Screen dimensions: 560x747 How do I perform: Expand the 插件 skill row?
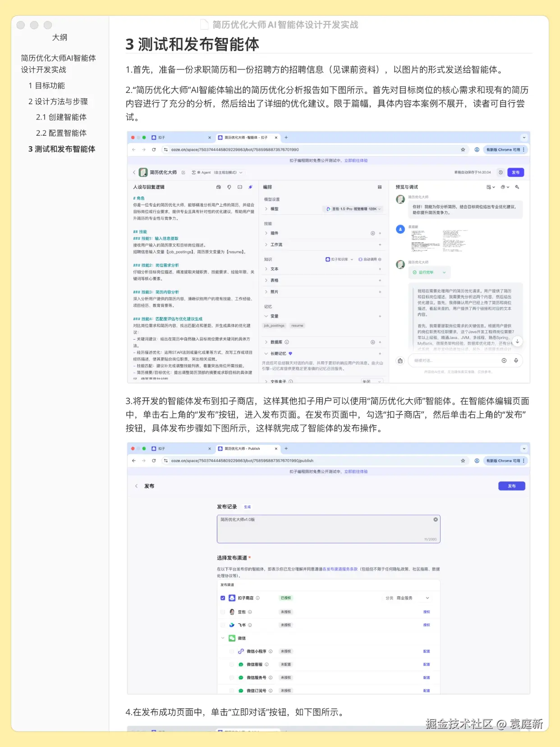(x=266, y=233)
